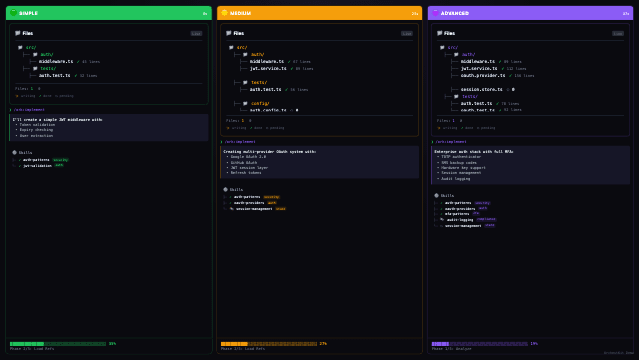The image size is (639, 360).
Task: Open the auth/ folder in MEDIUM file tree
Action: pos(258,54)
